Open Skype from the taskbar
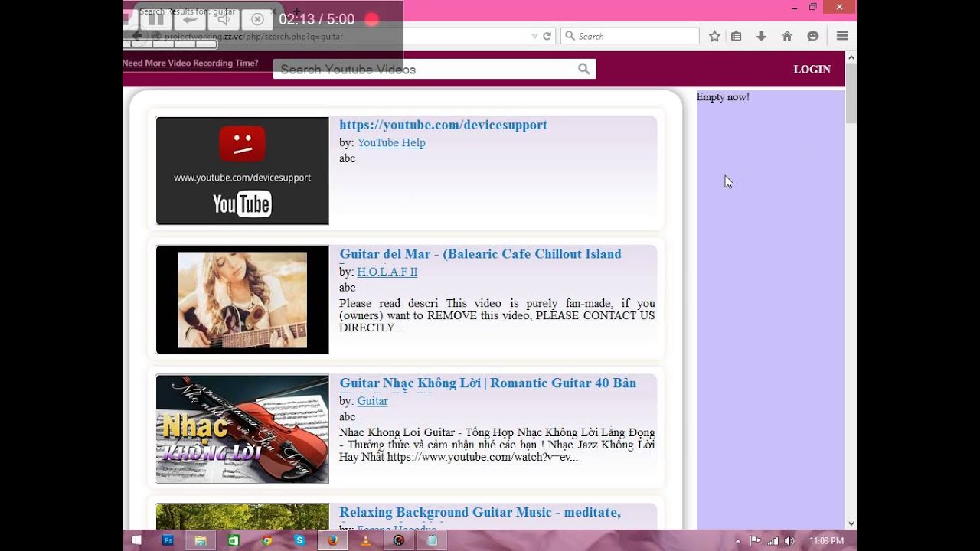The width and height of the screenshot is (980, 551). coord(299,540)
